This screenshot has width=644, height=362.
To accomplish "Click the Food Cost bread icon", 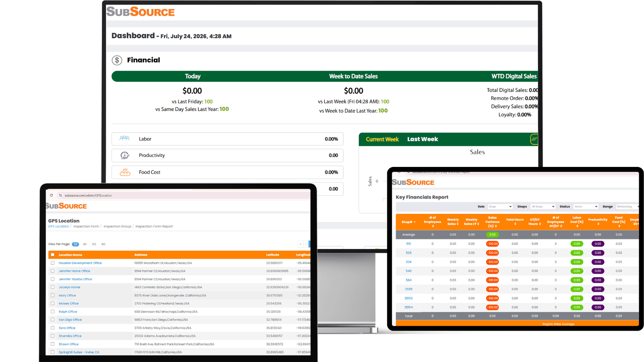I will (x=125, y=172).
